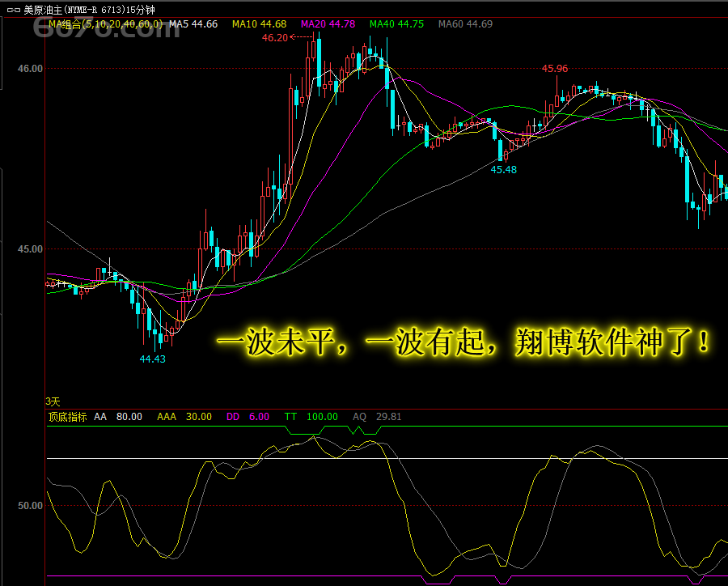Select the MA10 44.68 readout

click(x=259, y=24)
